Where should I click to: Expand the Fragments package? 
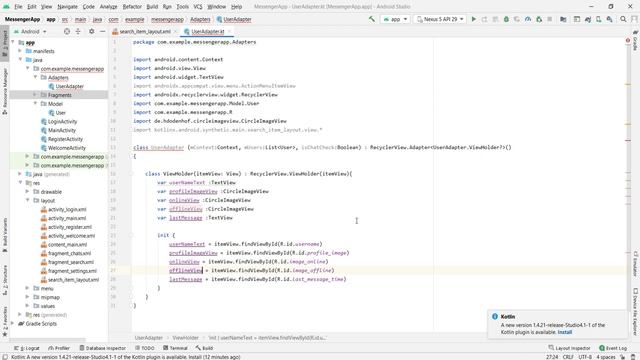click(35, 95)
